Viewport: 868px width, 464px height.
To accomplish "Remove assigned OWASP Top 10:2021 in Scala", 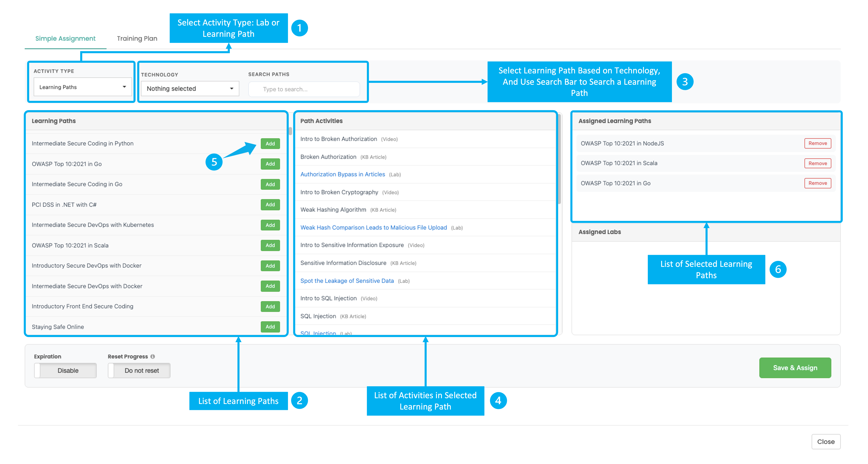I will 817,163.
